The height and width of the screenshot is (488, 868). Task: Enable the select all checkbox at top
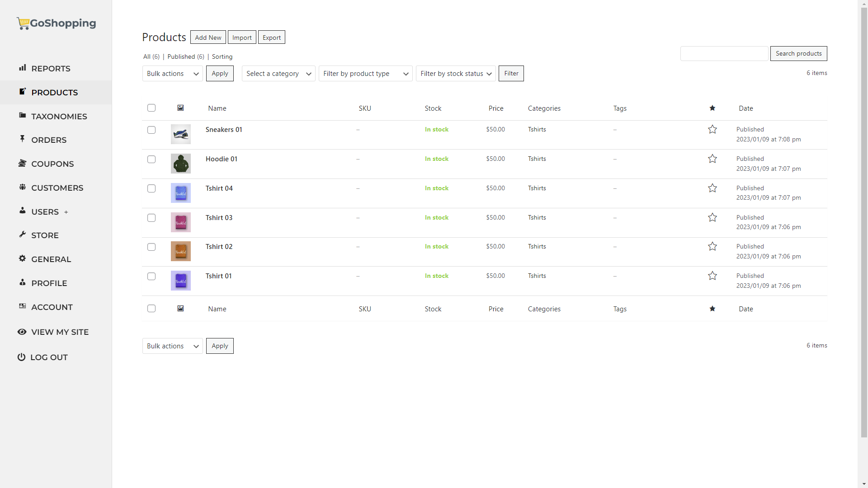151,108
